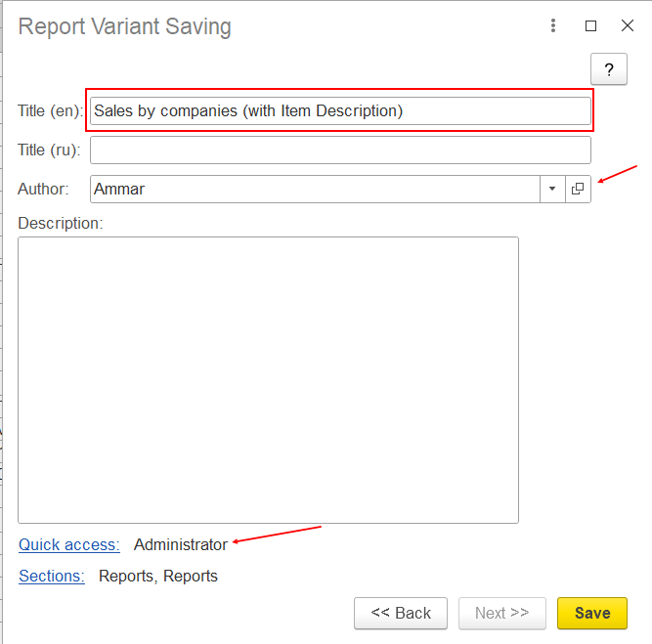Click the Report Variant Saving title text
Viewport: 652px width, 644px height.
tap(125, 26)
